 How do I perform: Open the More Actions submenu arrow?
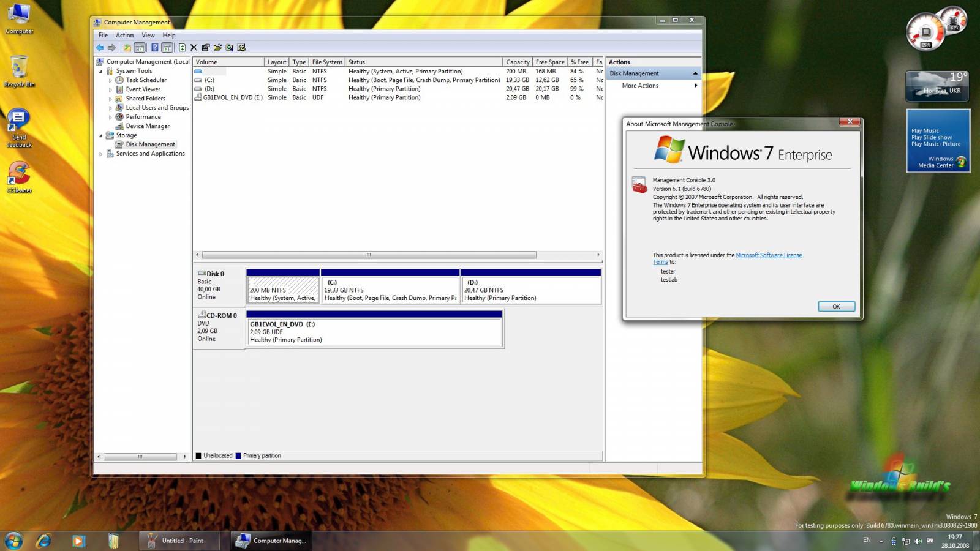(696, 86)
